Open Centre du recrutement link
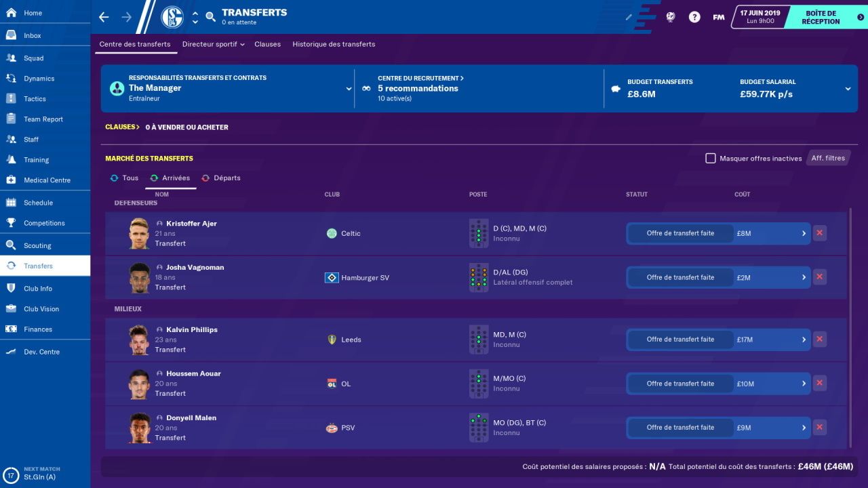868x488 pixels. (420, 78)
